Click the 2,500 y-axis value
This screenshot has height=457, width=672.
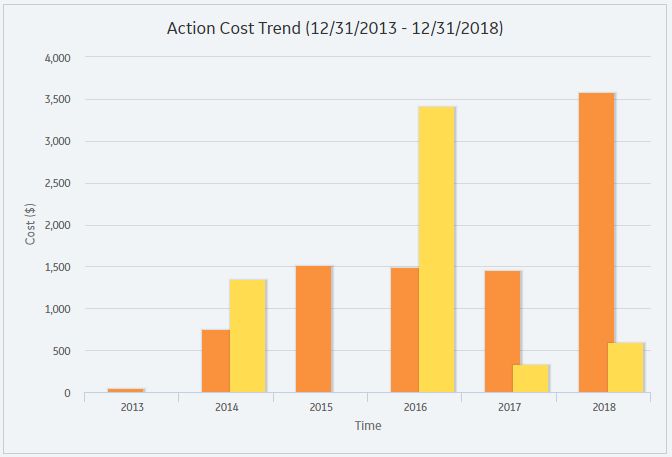[57, 183]
